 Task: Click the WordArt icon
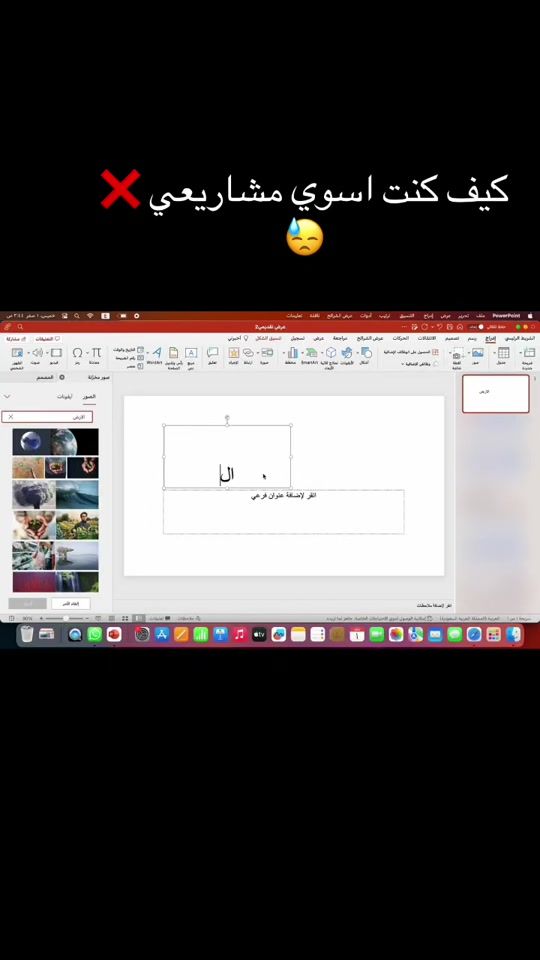click(x=157, y=353)
